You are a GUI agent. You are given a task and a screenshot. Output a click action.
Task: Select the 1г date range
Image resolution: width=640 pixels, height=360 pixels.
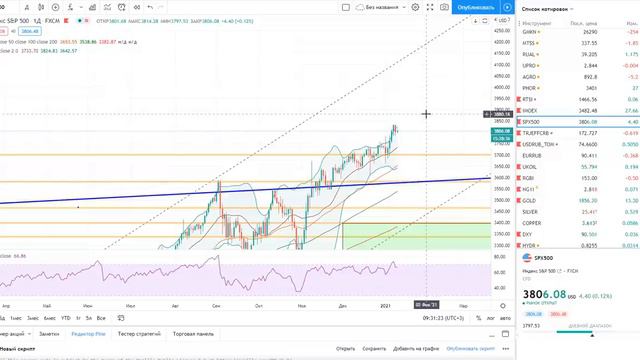click(78, 318)
